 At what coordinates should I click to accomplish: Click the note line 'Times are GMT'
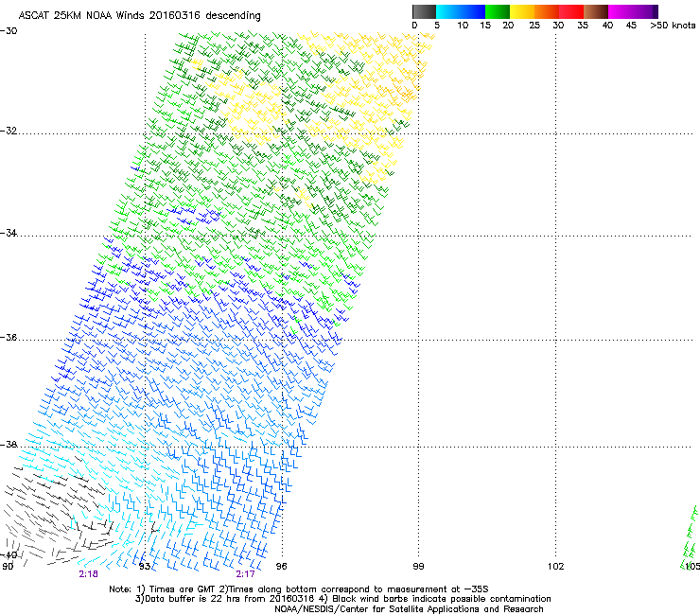tap(183, 589)
